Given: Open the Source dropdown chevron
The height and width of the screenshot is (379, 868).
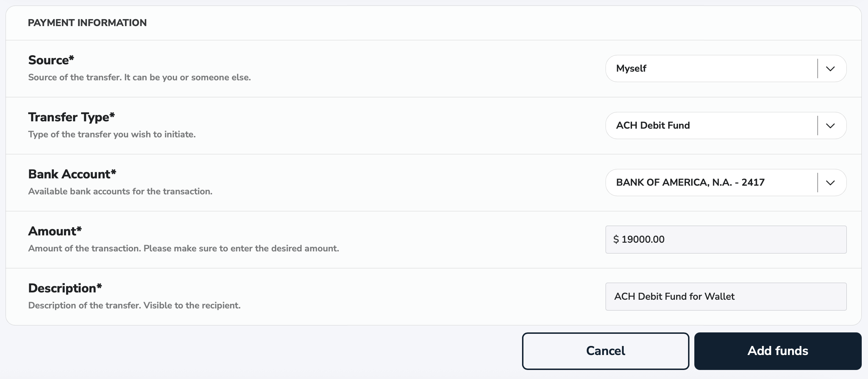Looking at the screenshot, I should pos(830,68).
